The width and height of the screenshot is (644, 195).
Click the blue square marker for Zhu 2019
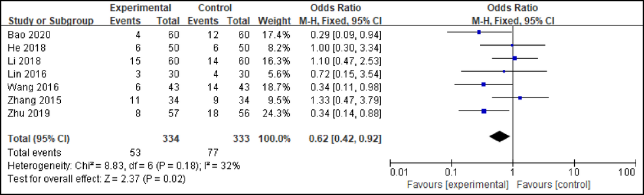pos(484,111)
